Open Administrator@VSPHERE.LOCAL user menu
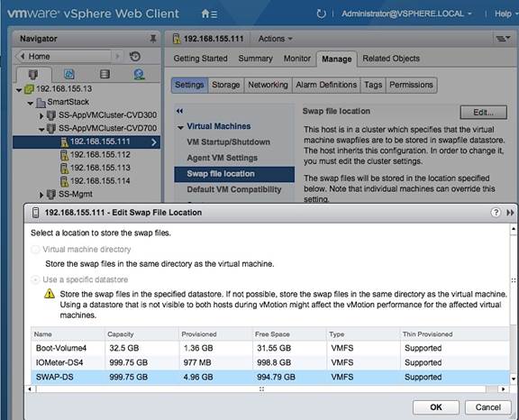This screenshot has width=519, height=420. [406, 14]
